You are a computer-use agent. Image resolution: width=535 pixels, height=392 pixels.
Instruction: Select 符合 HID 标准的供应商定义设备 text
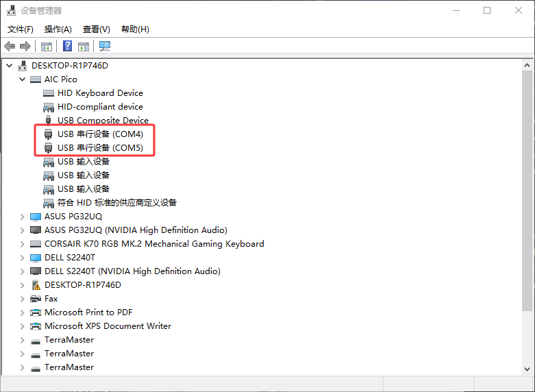click(x=117, y=202)
